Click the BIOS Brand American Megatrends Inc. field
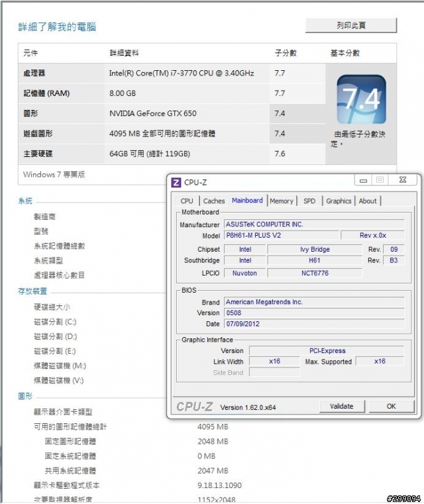The image size is (424, 504). (314, 302)
